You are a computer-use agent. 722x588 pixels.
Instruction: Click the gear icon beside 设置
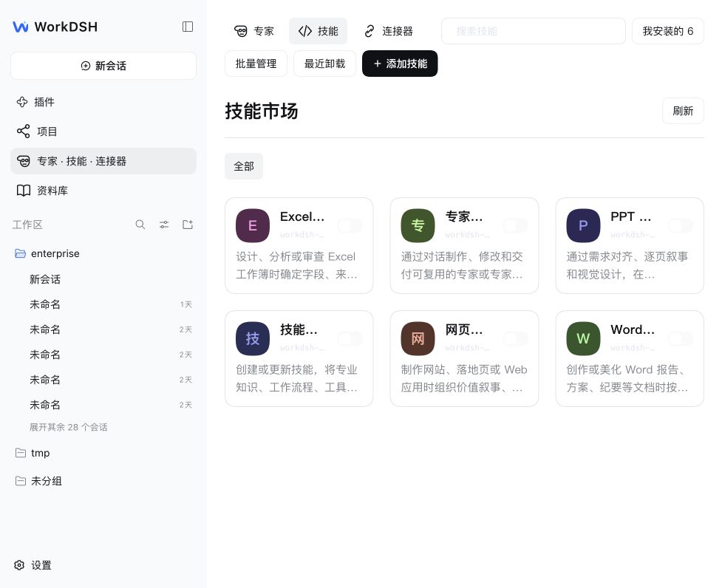point(19,565)
